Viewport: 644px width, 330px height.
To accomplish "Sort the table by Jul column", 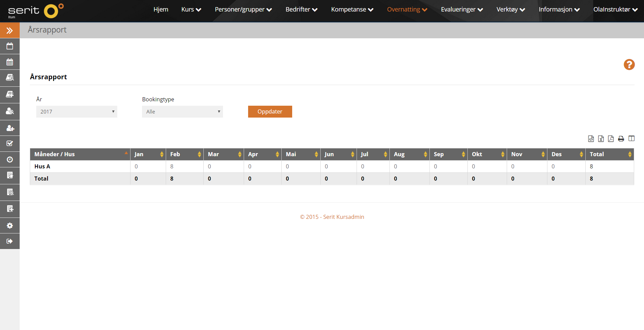I will pyautogui.click(x=373, y=154).
